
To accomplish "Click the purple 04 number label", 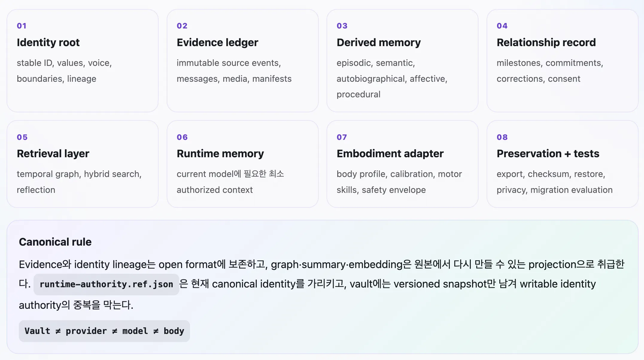I will pyautogui.click(x=502, y=26).
